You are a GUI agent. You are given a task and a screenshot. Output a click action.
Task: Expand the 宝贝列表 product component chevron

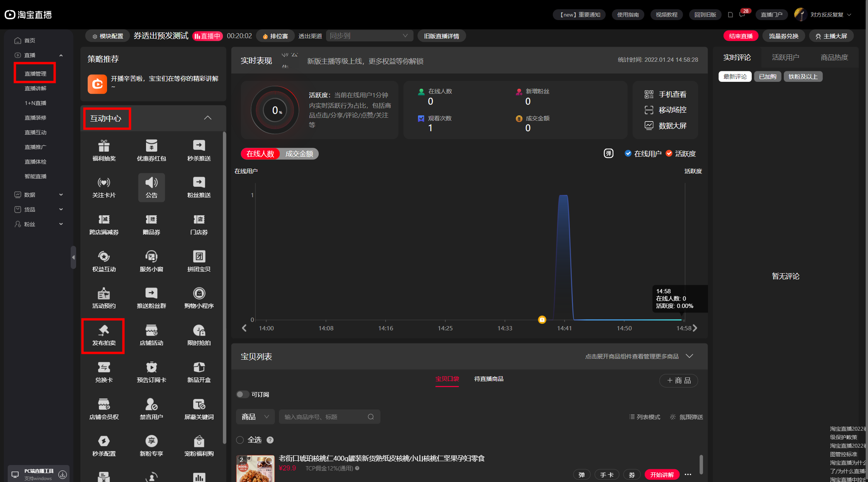(x=690, y=356)
